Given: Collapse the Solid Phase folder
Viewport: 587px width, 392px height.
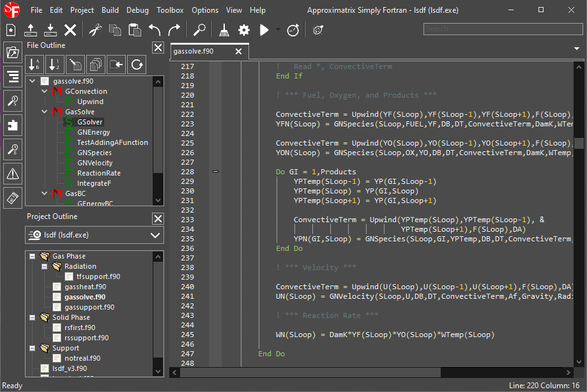Looking at the screenshot, I should click(31, 317).
